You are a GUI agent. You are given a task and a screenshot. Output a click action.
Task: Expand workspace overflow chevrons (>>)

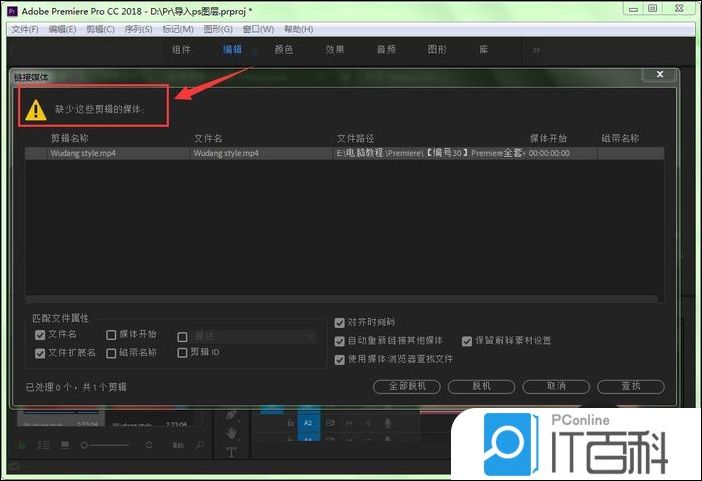pos(536,50)
